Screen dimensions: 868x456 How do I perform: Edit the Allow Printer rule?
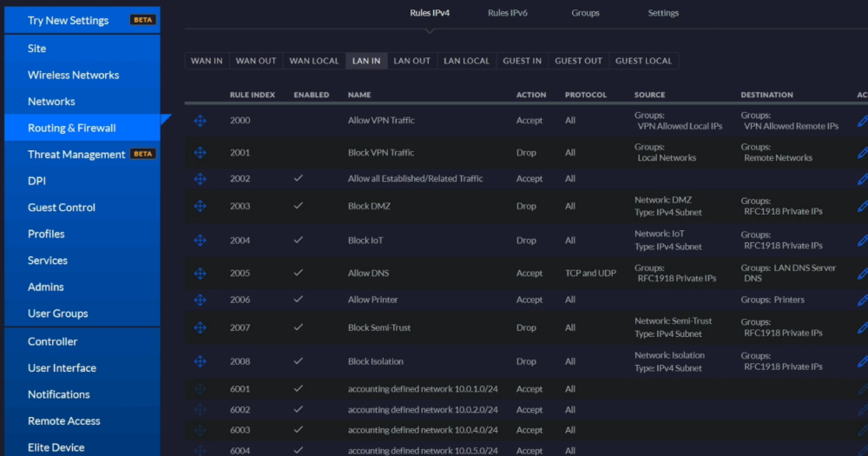coord(863,300)
